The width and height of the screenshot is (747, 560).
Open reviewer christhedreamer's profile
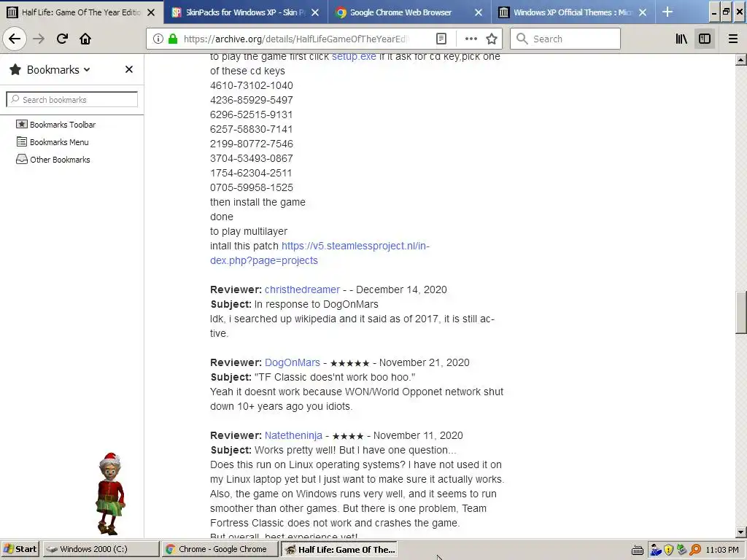302,289
